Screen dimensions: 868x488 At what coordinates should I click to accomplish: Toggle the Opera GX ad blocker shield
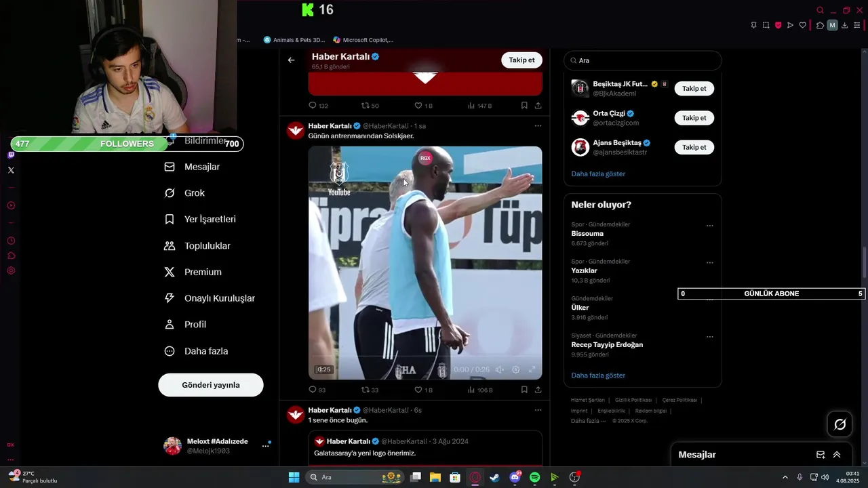(778, 25)
